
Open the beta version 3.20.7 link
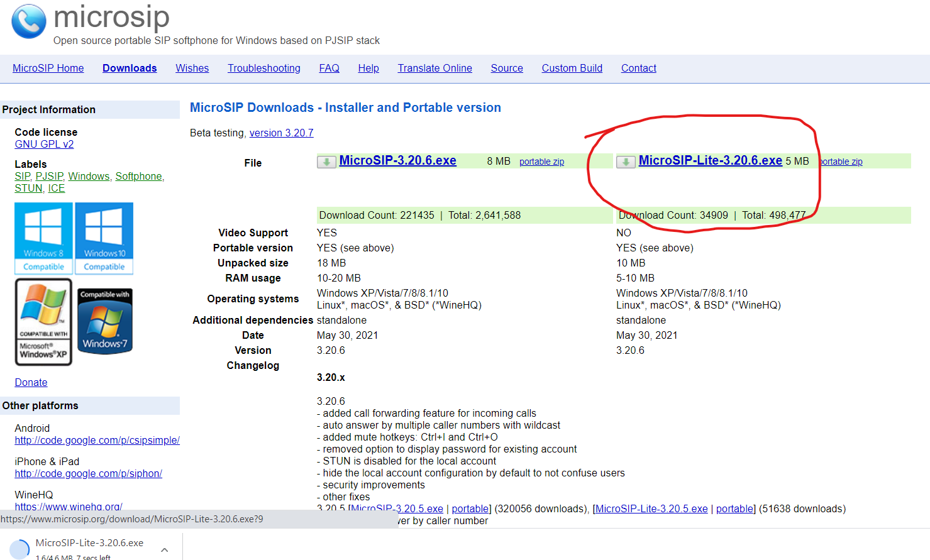[x=282, y=133]
